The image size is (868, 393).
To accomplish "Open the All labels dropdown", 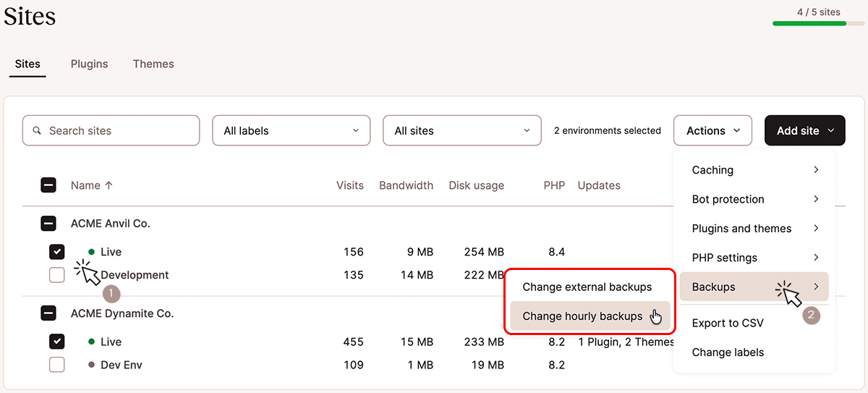I will 292,131.
